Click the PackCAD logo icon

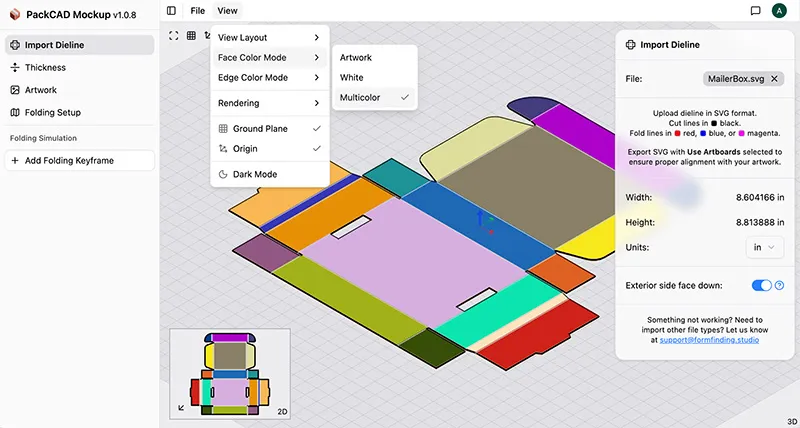[14, 11]
